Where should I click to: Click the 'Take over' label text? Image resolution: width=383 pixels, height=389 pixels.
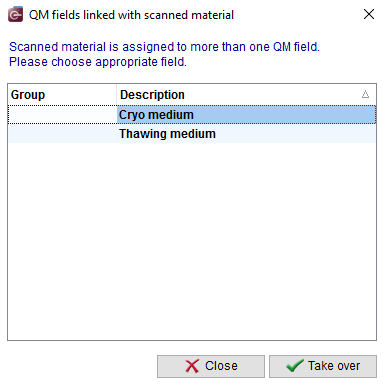334,366
